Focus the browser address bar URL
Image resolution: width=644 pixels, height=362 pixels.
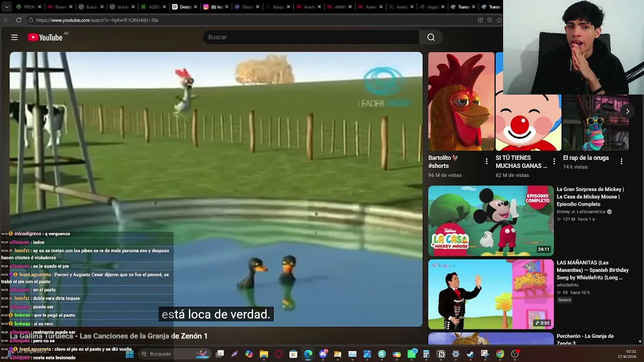97,20
